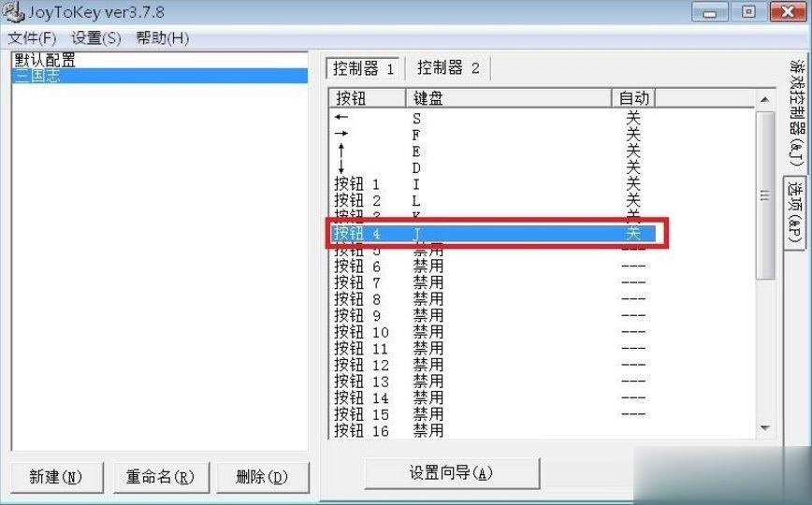Image resolution: width=812 pixels, height=505 pixels.
Task: Click the JoyToKey app icon in title bar
Action: coord(13,11)
